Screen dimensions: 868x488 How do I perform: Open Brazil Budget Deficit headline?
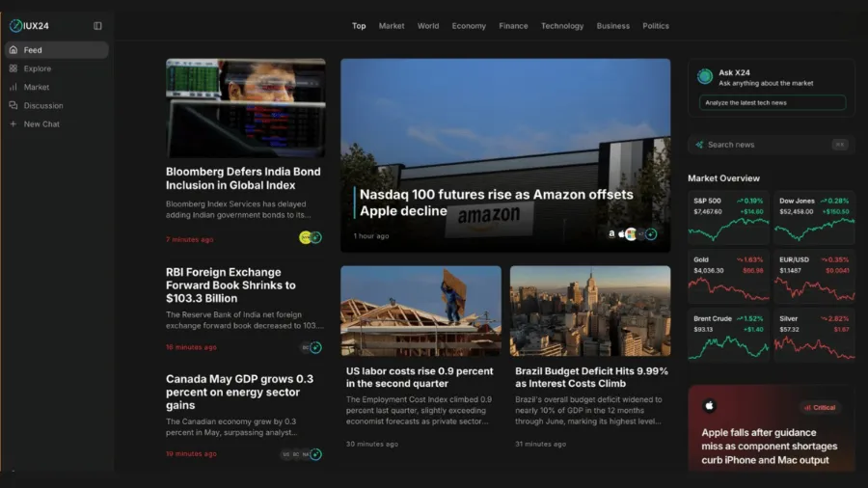point(591,377)
